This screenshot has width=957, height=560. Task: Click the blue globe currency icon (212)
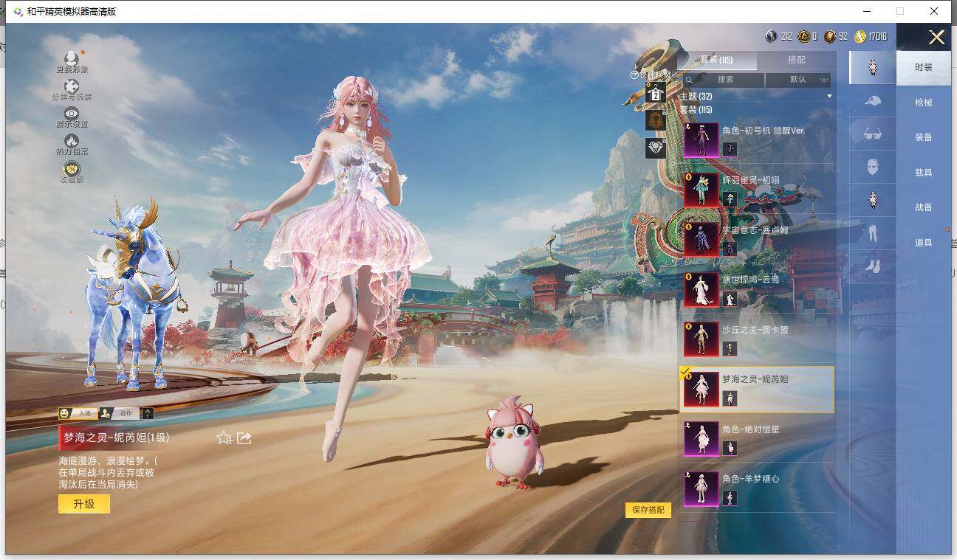click(771, 36)
